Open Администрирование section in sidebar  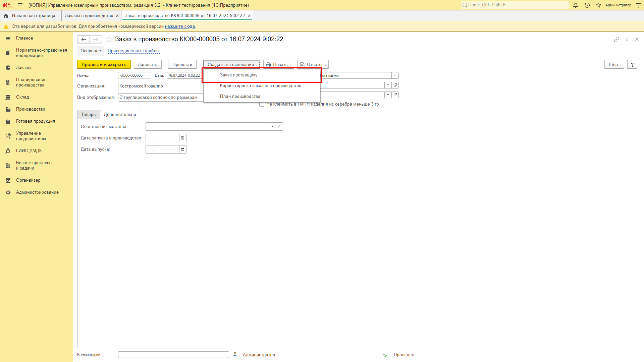[37, 192]
